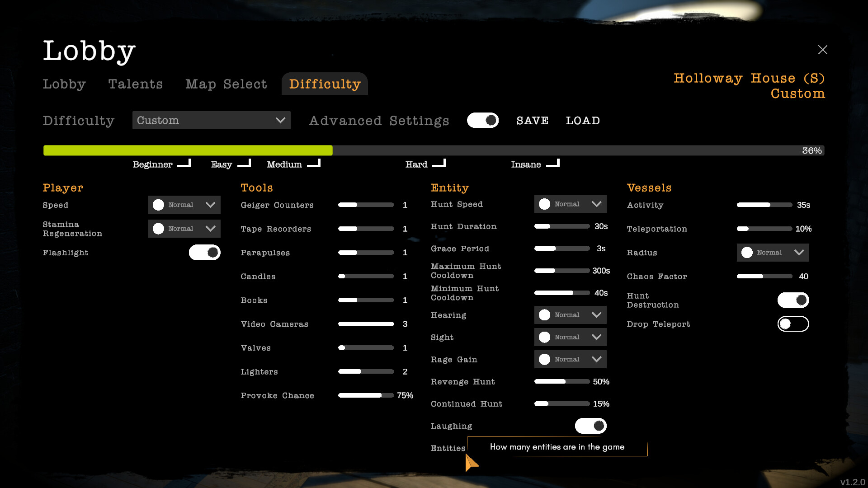Click the green difficulty progress bar
Image resolution: width=868 pixels, height=488 pixels.
pyautogui.click(x=188, y=150)
